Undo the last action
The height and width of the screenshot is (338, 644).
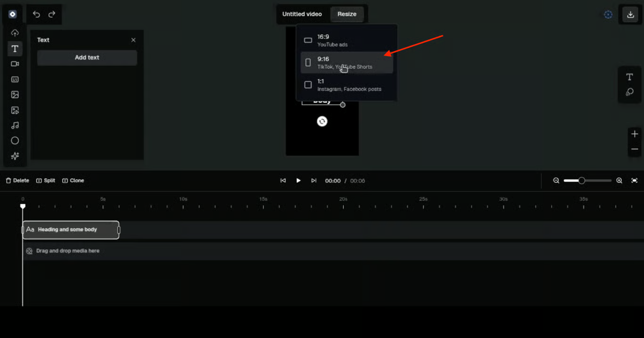click(36, 14)
